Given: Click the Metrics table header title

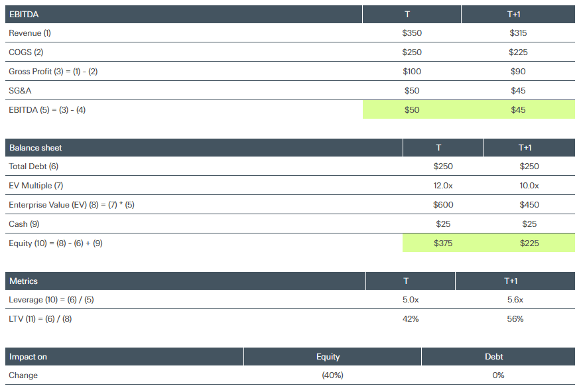Looking at the screenshot, I should [x=23, y=281].
